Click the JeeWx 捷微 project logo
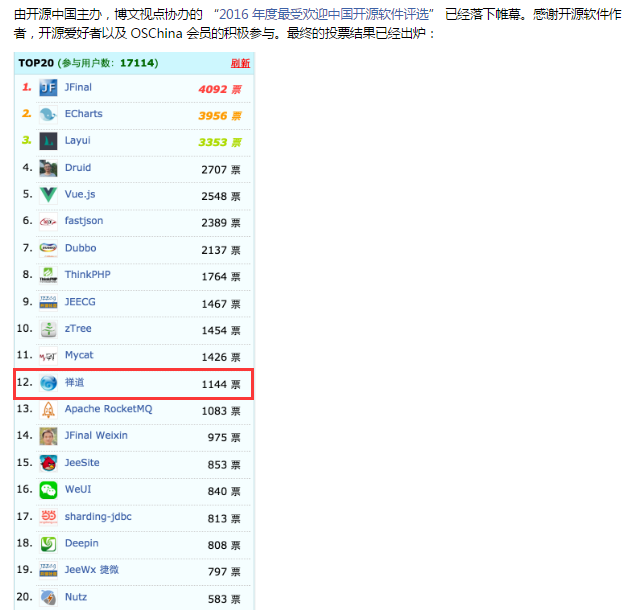This screenshot has width=636, height=611. point(48,570)
